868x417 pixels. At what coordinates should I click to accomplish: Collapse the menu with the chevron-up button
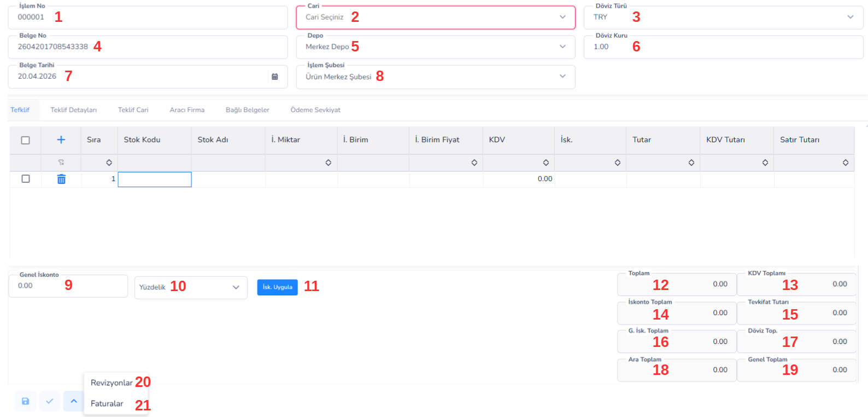click(73, 401)
